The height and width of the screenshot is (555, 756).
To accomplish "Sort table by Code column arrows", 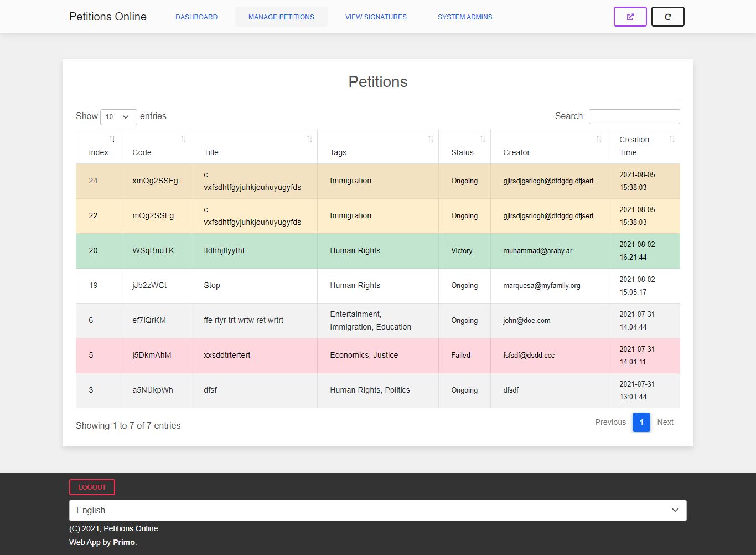I will click(x=183, y=139).
